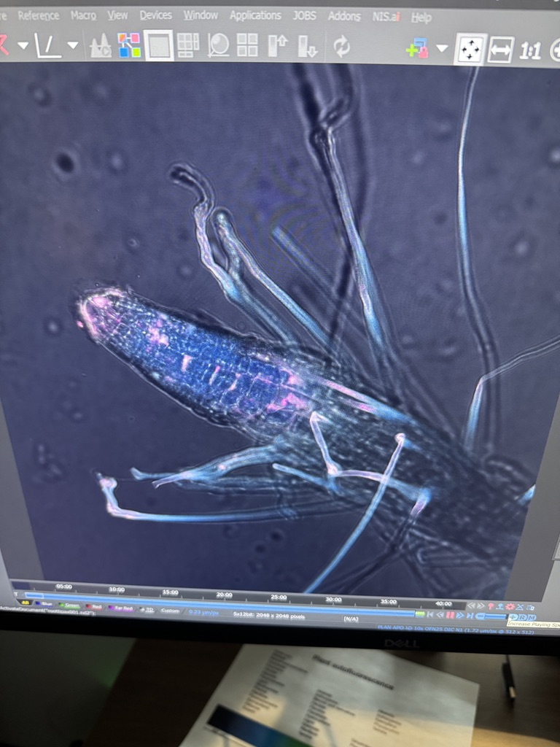
Task: Click the 0.23 µm/px calibration text
Action: [x=204, y=612]
